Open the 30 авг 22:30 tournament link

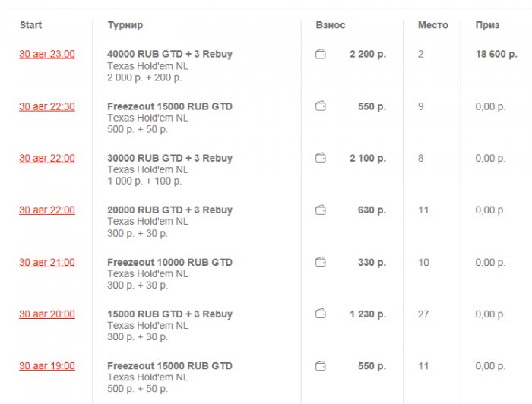[47, 107]
